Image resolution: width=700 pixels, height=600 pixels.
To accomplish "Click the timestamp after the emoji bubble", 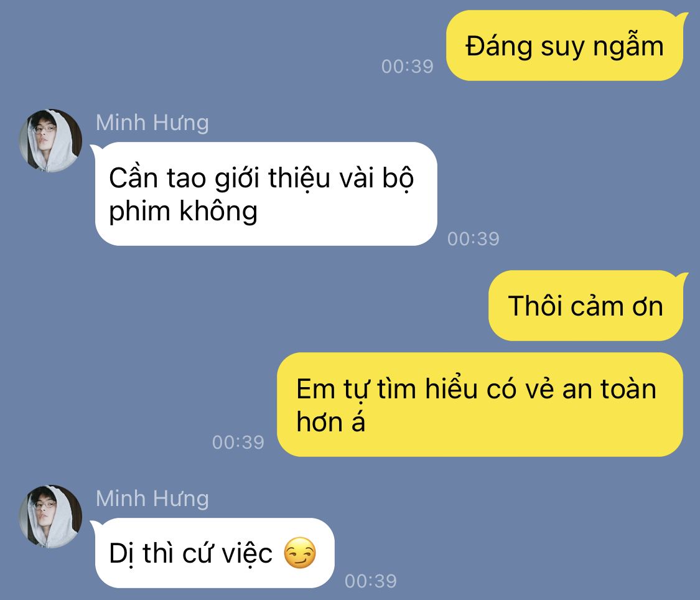I will pyautogui.click(x=371, y=581).
